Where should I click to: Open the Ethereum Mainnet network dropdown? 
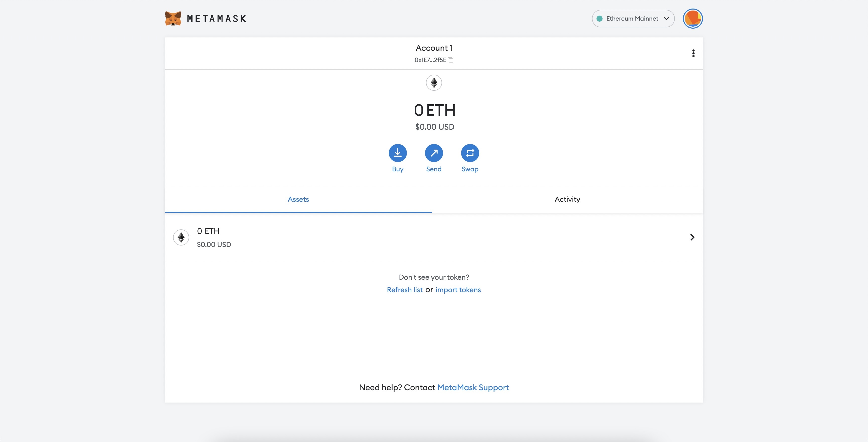(x=632, y=19)
